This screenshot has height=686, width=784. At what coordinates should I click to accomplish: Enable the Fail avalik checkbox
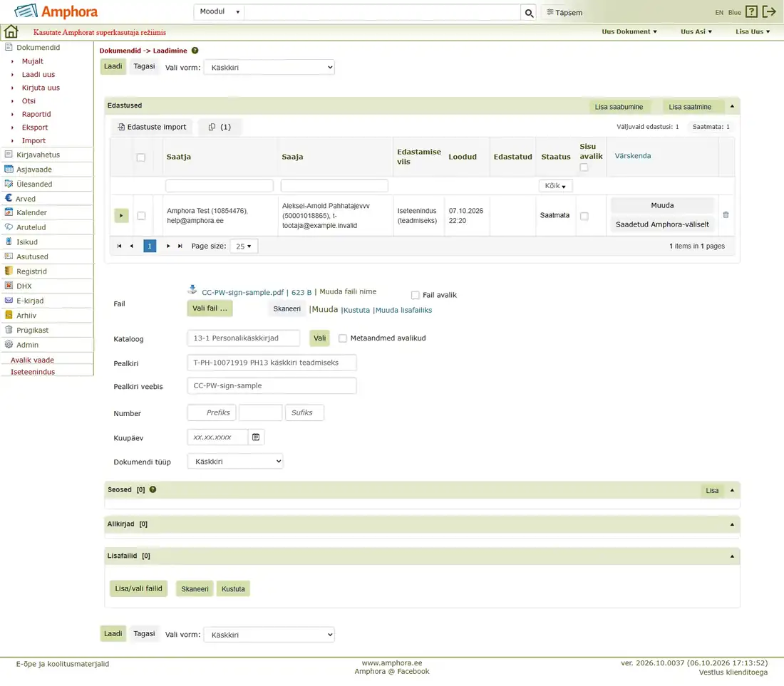click(415, 296)
